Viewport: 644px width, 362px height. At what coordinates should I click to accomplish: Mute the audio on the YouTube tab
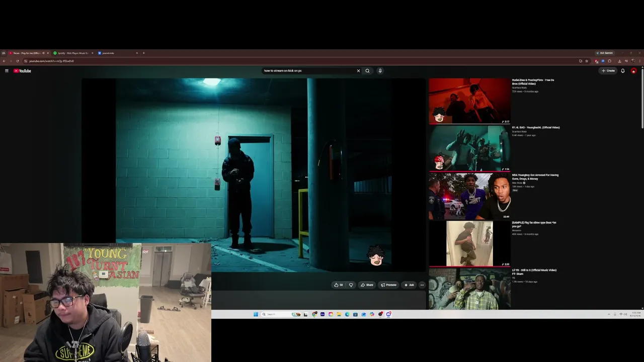(43, 53)
